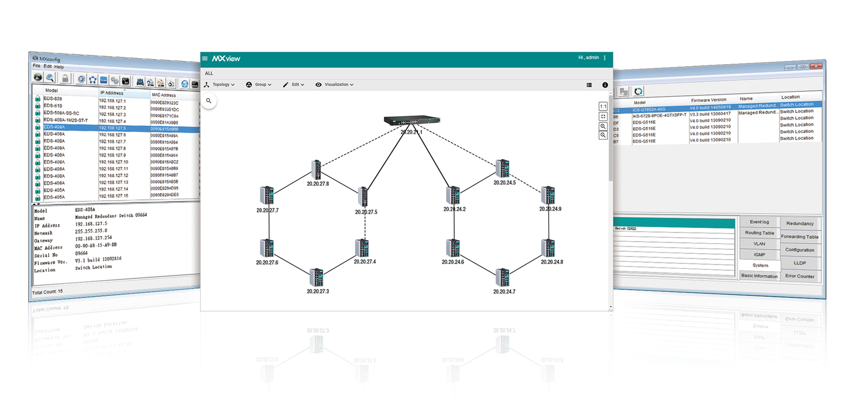This screenshot has height=399, width=868.
Task: Click the topology search magnifier button
Action: point(209,101)
